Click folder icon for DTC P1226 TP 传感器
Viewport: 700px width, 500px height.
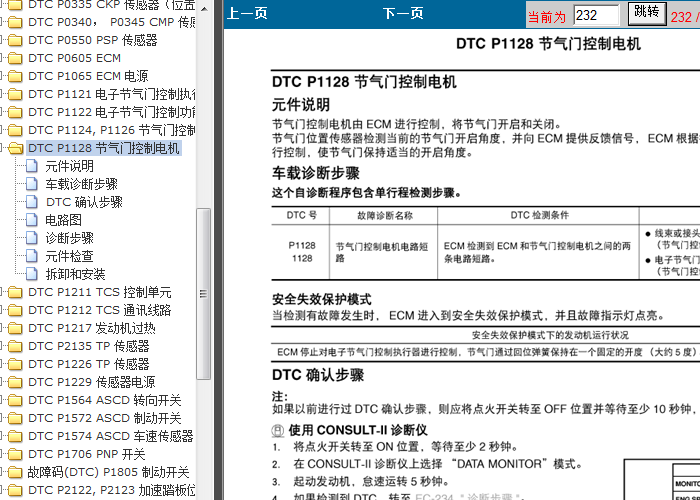click(15, 364)
